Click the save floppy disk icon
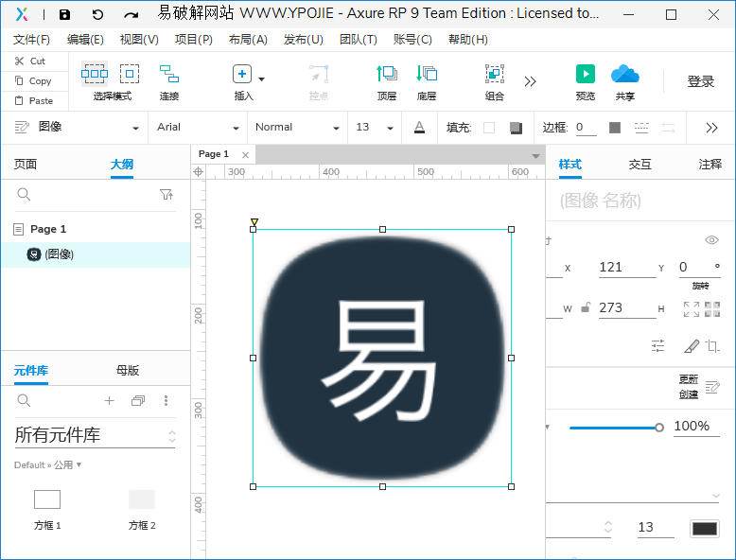The width and height of the screenshot is (736, 560). pos(64,14)
